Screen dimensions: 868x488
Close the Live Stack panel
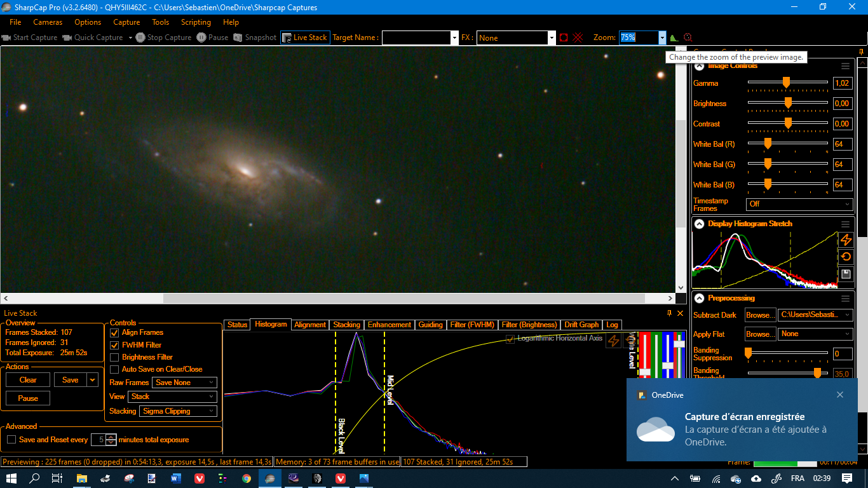point(681,313)
